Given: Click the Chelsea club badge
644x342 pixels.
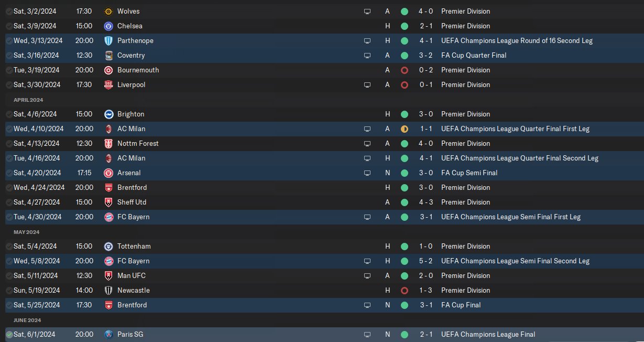Looking at the screenshot, I should (x=108, y=26).
